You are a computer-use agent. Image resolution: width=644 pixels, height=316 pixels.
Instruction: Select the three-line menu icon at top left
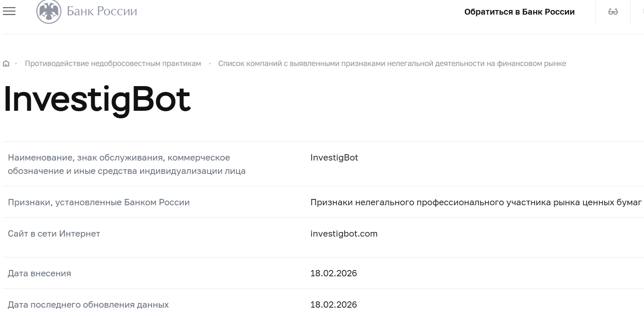(x=9, y=11)
